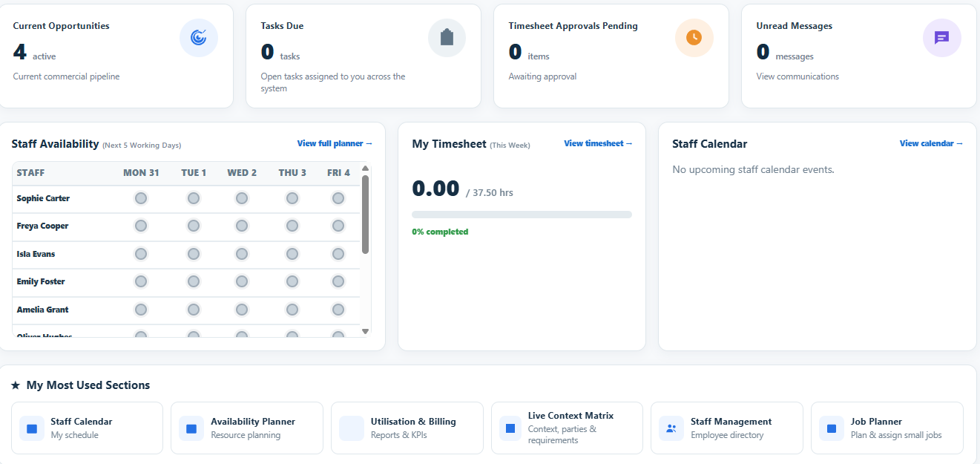The image size is (980, 464).
Task: Toggle Amelia Grant's FRI 4 availability circle
Action: (338, 310)
